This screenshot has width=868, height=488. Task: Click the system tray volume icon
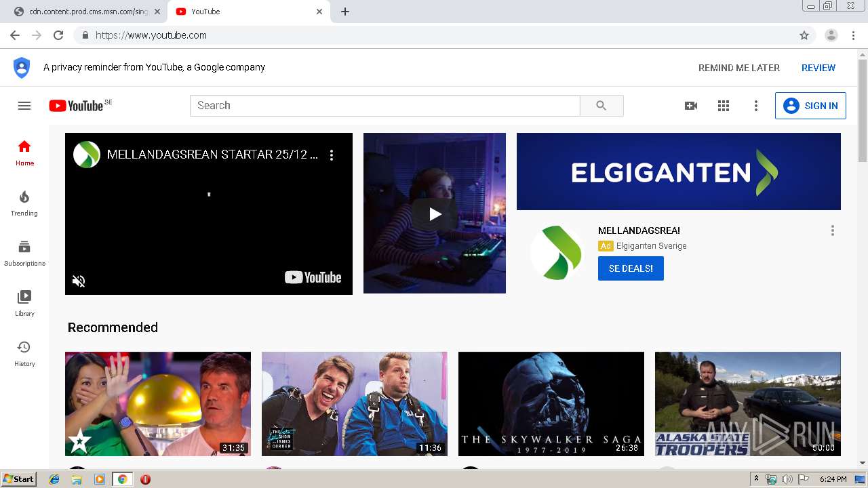tap(787, 479)
